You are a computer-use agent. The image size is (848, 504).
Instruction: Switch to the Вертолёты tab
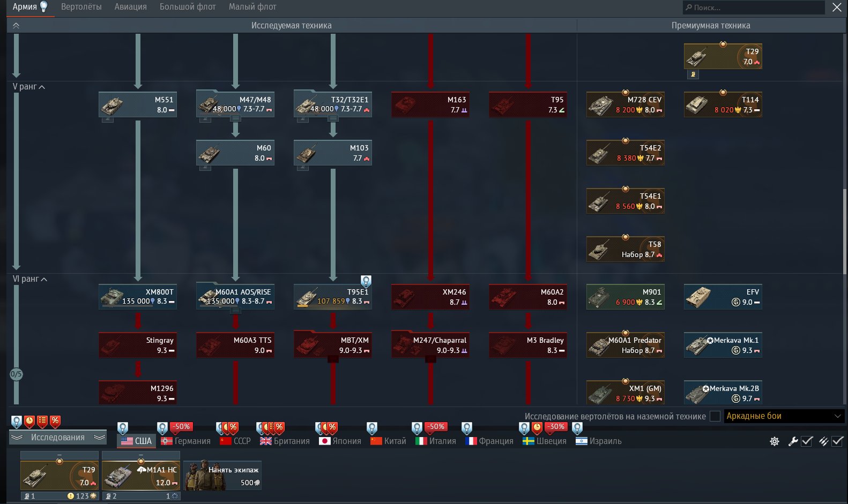coord(81,7)
